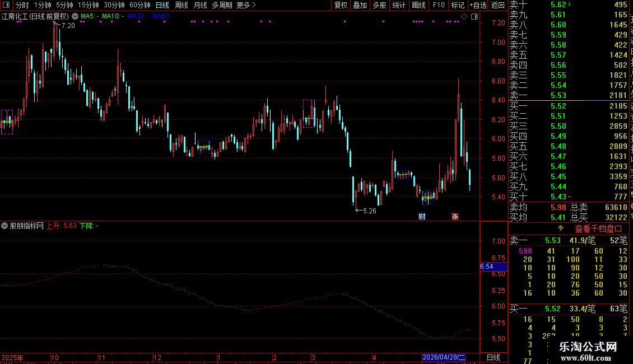
Task: Click the 6.54 axis cursor value box
Action: pos(494,267)
